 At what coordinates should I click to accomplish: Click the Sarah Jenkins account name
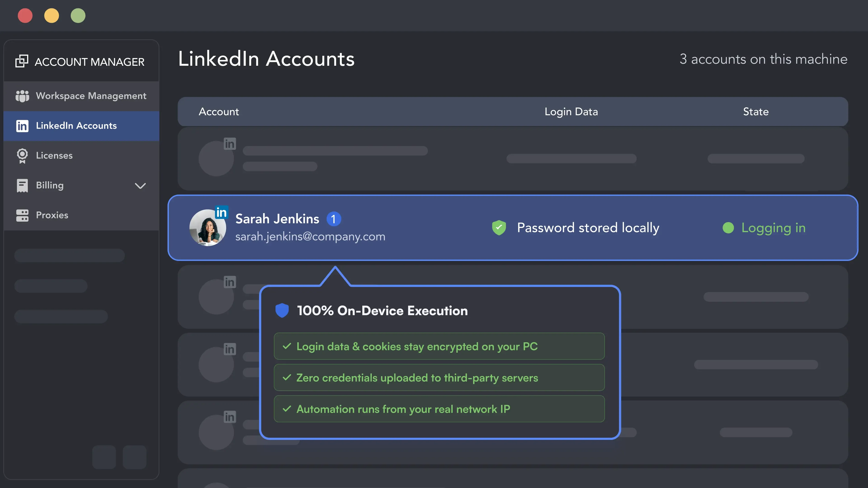coord(277,219)
